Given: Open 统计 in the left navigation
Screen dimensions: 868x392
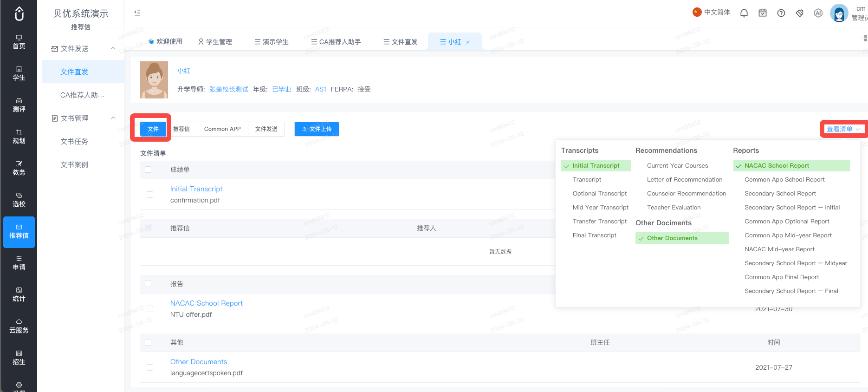Looking at the screenshot, I should click(19, 294).
